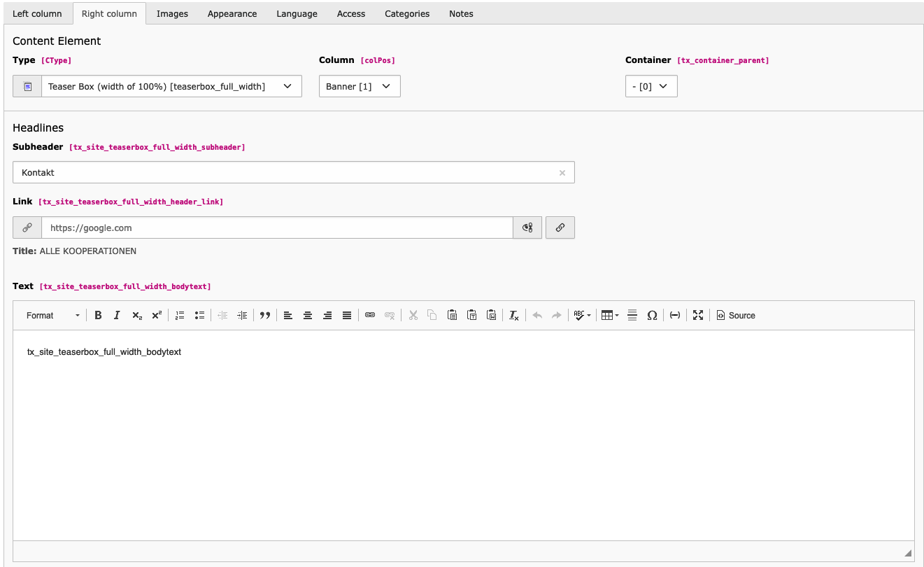Screen dimensions: 924x567
Task: Clear the Subheader field with X
Action: tap(562, 173)
